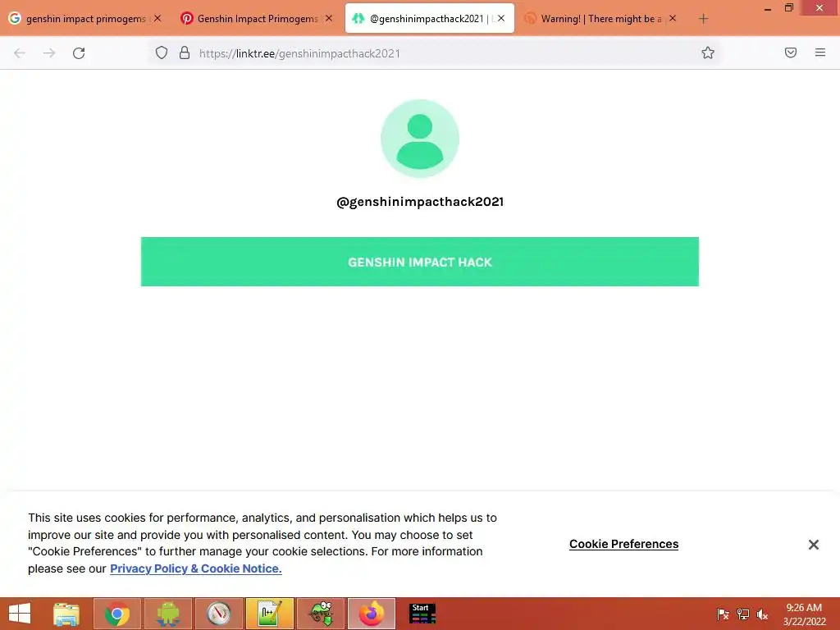This screenshot has width=840, height=630.
Task: Switch to the Warning! There might be tab
Action: (600, 19)
